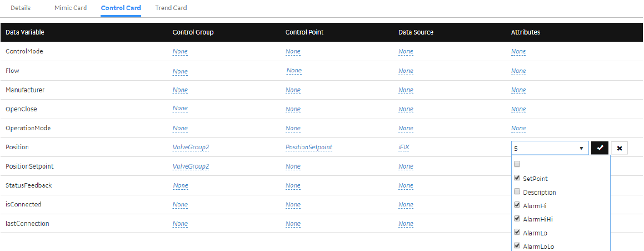
Task: Select the Control Card tab
Action: point(121,8)
